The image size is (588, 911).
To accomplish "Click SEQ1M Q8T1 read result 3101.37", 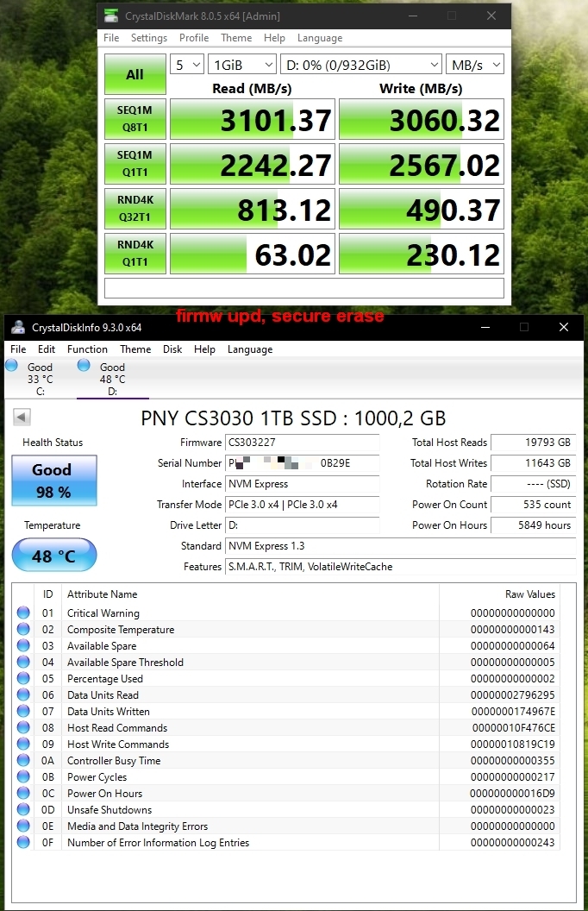I will (x=253, y=119).
